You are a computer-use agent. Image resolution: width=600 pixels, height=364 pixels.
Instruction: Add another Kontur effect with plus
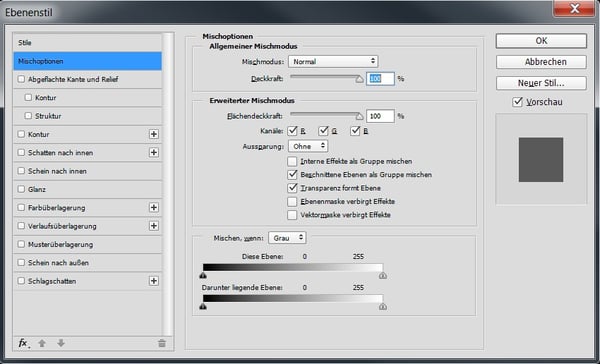(154, 134)
